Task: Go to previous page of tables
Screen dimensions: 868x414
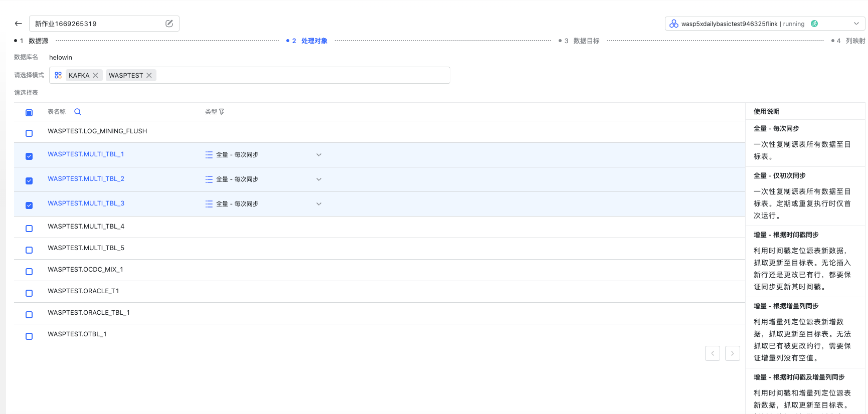Action: 713,353
